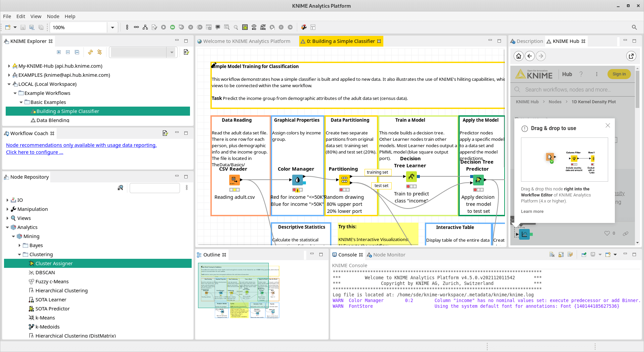Click the step loop execution icon
This screenshot has width=644, height=352.
(x=272, y=27)
